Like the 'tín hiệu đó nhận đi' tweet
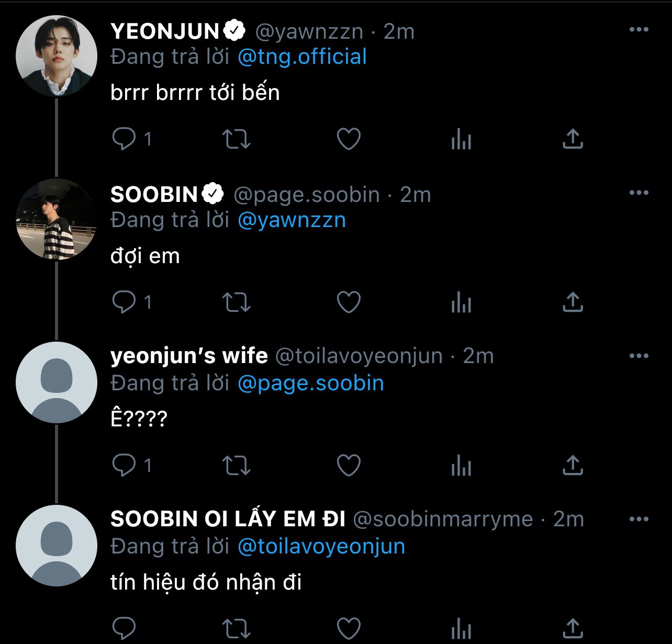This screenshot has width=672, height=644. 349,628
